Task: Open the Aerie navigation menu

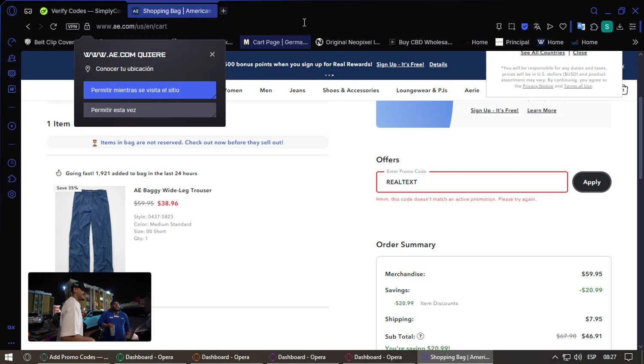Action: coord(472,90)
